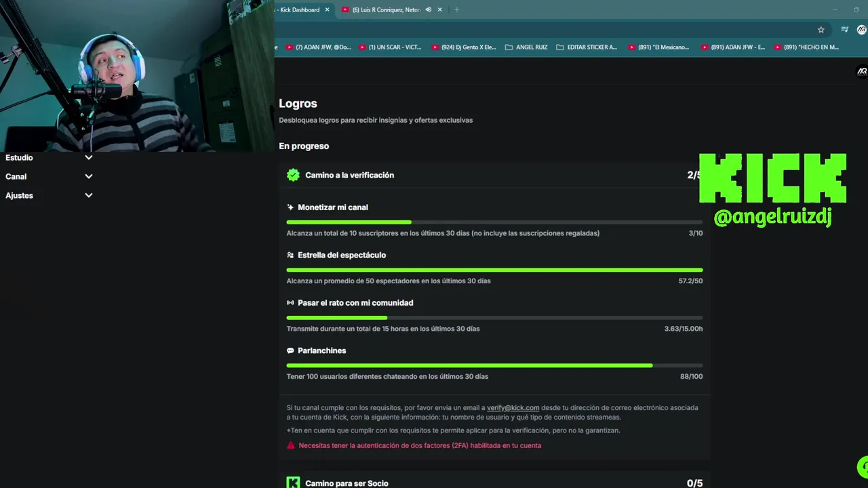Click the Estrella del espectáculo title
868x488 pixels.
[x=342, y=255]
